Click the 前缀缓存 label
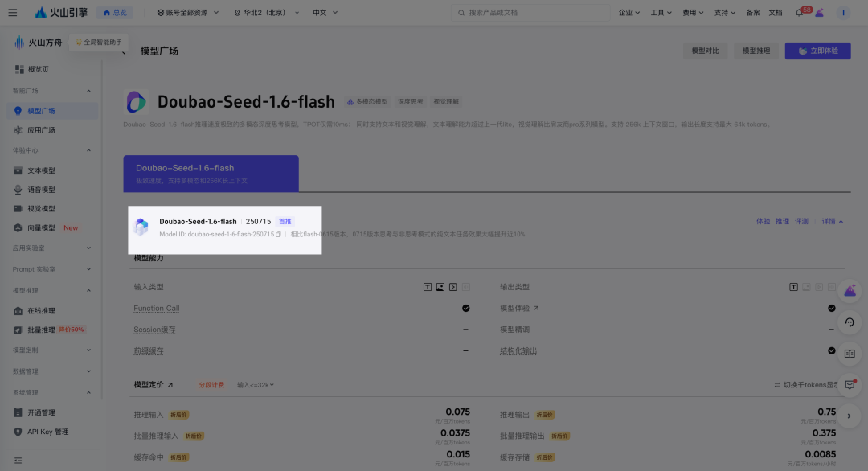Screen dimensions: 868x471 click(149, 351)
